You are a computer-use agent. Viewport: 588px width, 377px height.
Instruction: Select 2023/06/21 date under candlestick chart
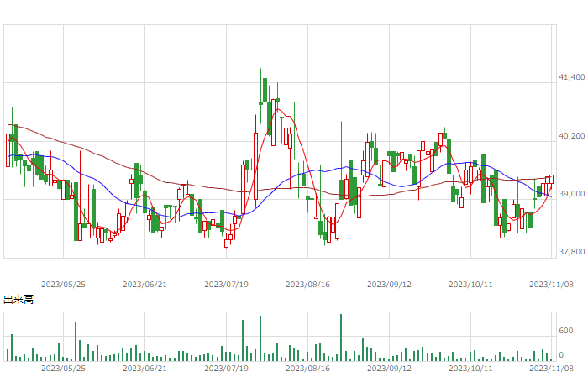[144, 285]
